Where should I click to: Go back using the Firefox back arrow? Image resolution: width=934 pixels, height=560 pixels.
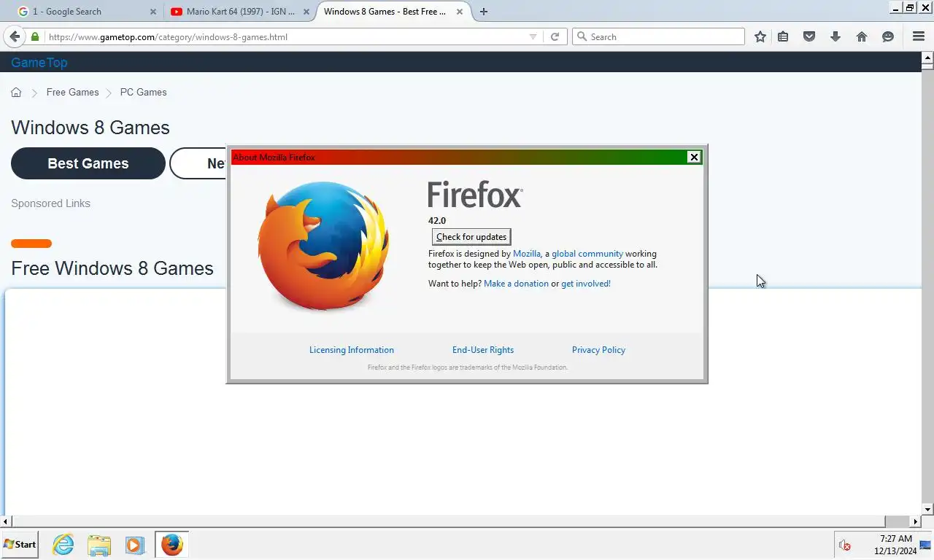coord(15,36)
